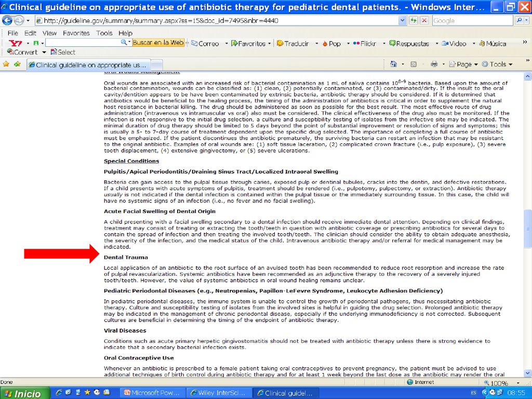Open Favoritos toolbar button
This screenshot has height=399, width=532.
click(x=248, y=44)
